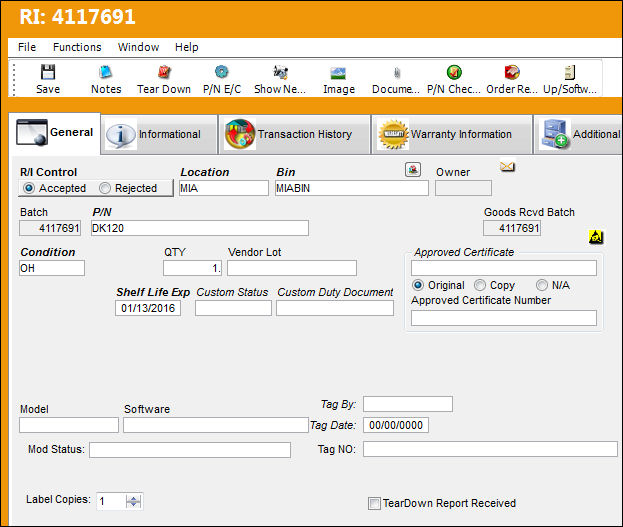Click the Save toolbar icon

[x=48, y=72]
